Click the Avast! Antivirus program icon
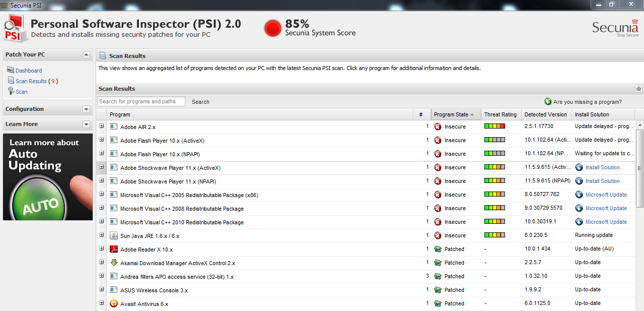Image resolution: width=644 pixels, height=311 pixels. pyautogui.click(x=114, y=303)
